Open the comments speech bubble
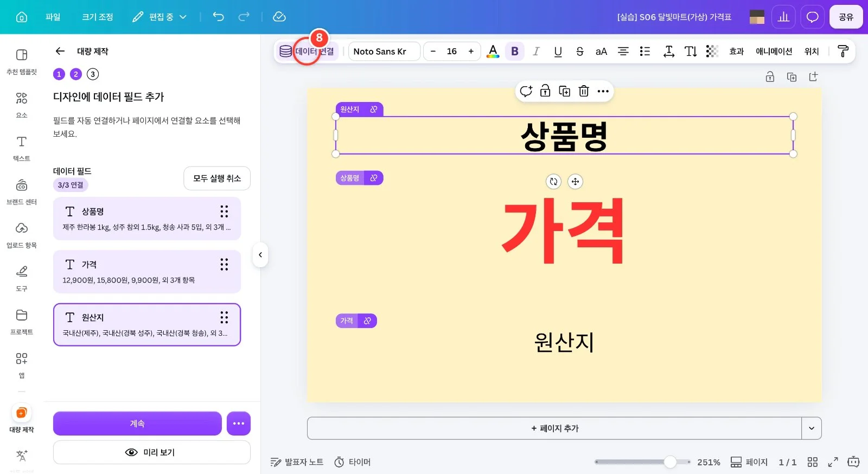868x474 pixels. pos(812,17)
